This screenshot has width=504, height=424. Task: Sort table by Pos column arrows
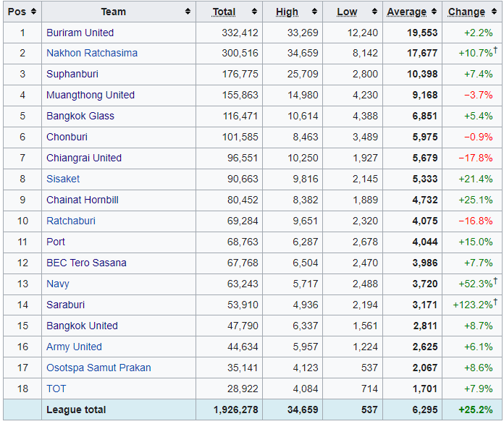[33, 12]
